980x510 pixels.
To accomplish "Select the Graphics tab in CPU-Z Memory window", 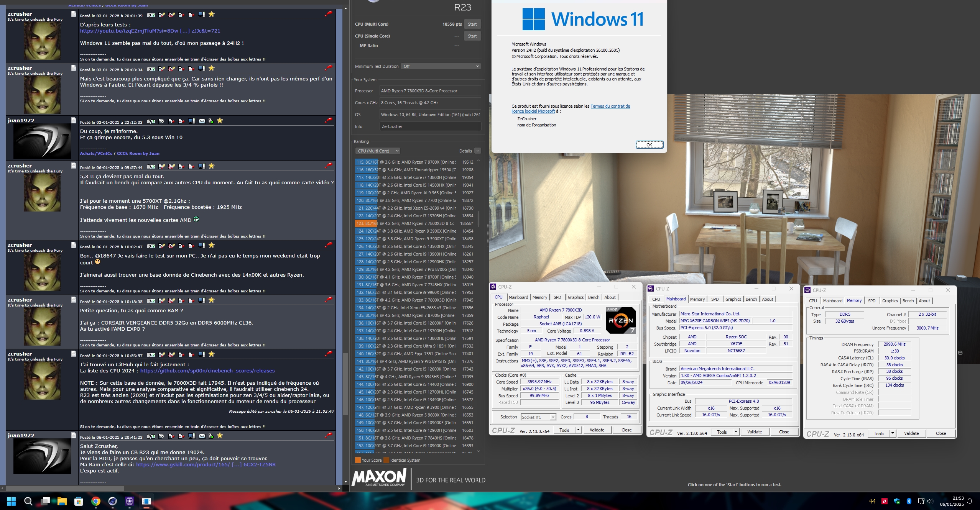I will point(890,301).
